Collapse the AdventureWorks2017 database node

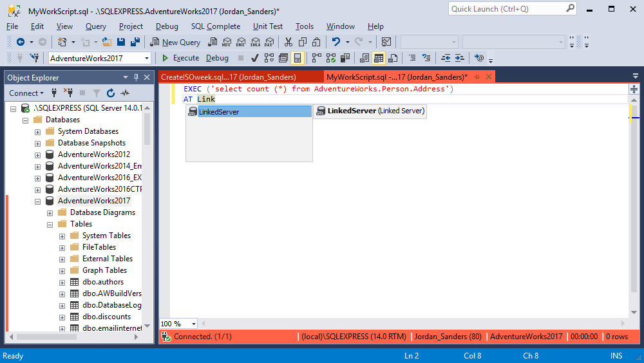(x=37, y=201)
